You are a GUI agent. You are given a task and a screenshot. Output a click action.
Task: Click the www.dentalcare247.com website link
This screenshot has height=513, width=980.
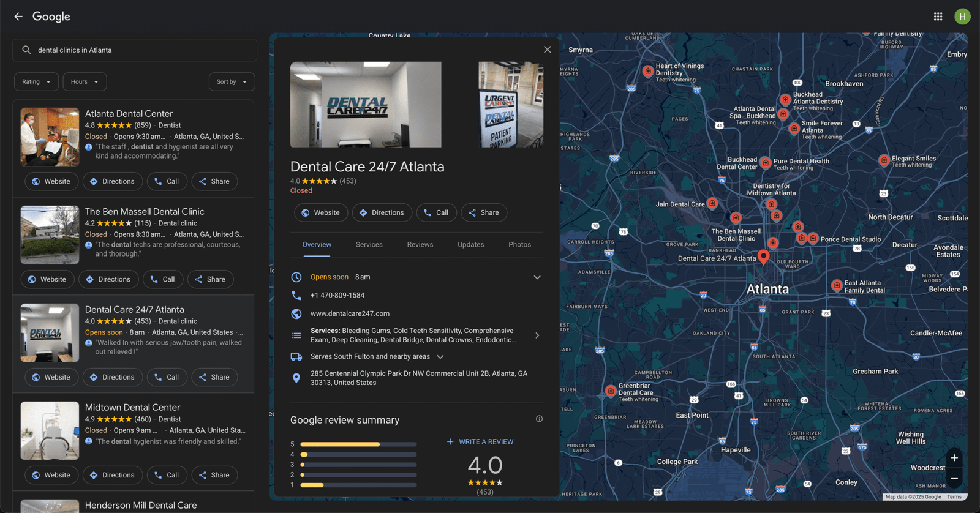tap(350, 313)
